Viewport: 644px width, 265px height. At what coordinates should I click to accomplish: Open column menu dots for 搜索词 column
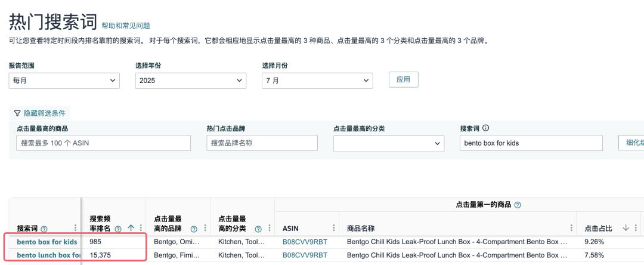pos(75,228)
